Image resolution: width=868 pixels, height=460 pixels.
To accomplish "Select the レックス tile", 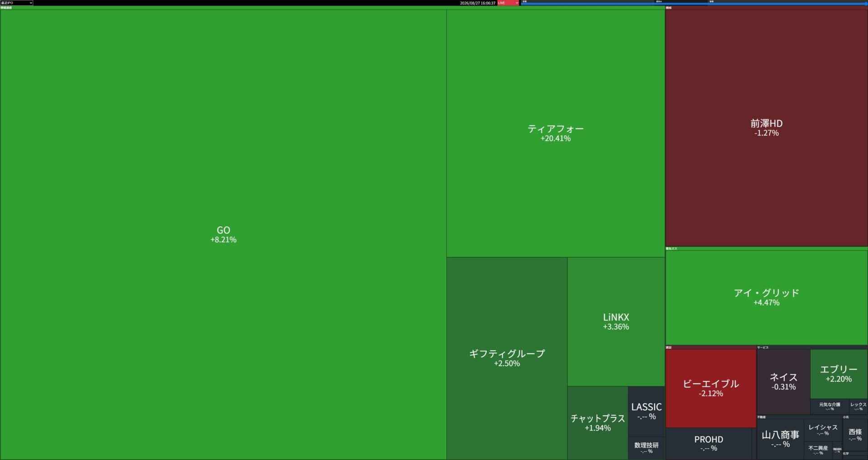I will coord(858,406).
